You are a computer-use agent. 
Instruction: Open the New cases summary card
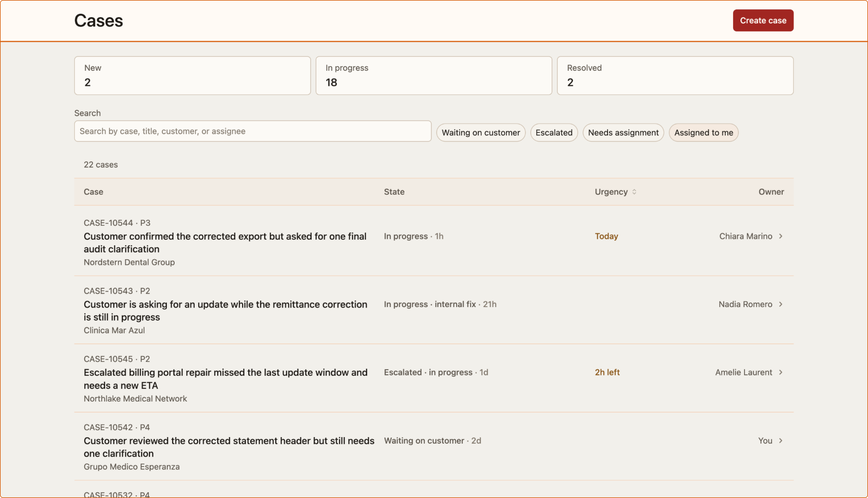pyautogui.click(x=192, y=75)
